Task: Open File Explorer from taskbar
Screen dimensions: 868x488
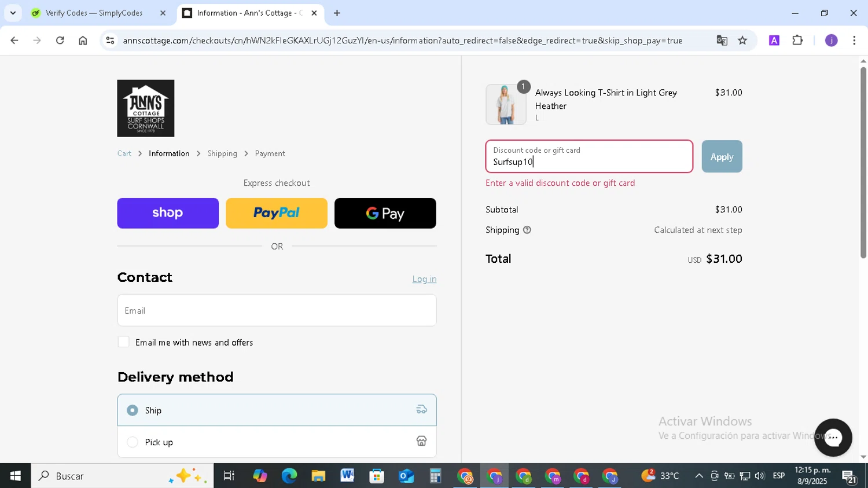Action: (318, 476)
